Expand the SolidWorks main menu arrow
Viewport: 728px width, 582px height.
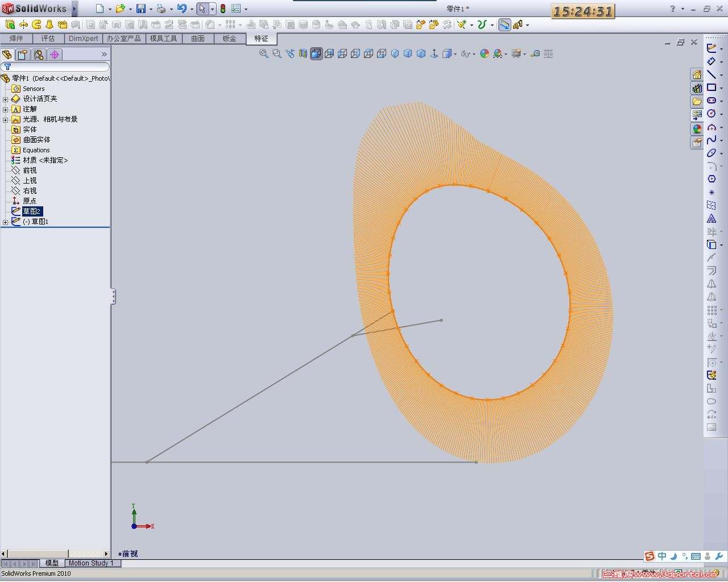click(75, 9)
